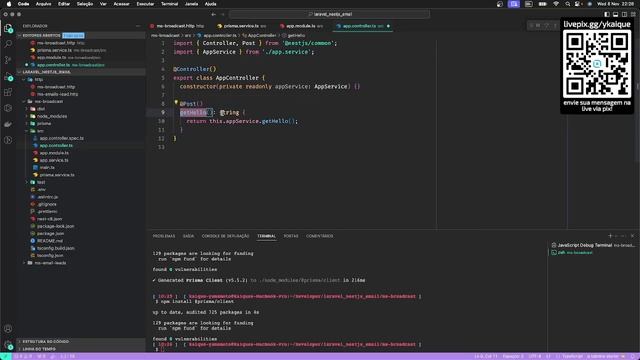Click the command center search field
This screenshot has height=360, width=640.
pyautogui.click(x=330, y=14)
